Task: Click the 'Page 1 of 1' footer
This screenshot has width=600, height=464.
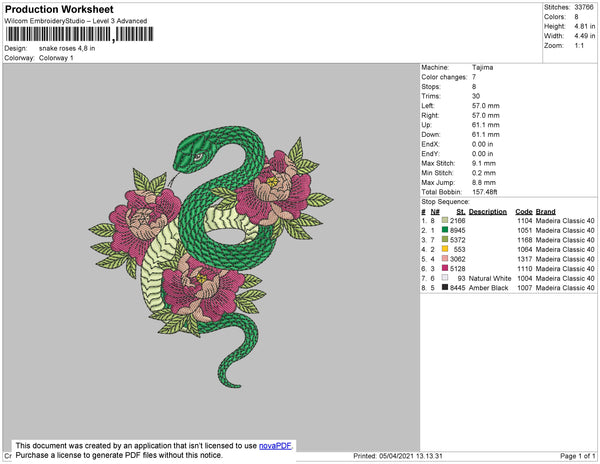Action: pos(578,456)
